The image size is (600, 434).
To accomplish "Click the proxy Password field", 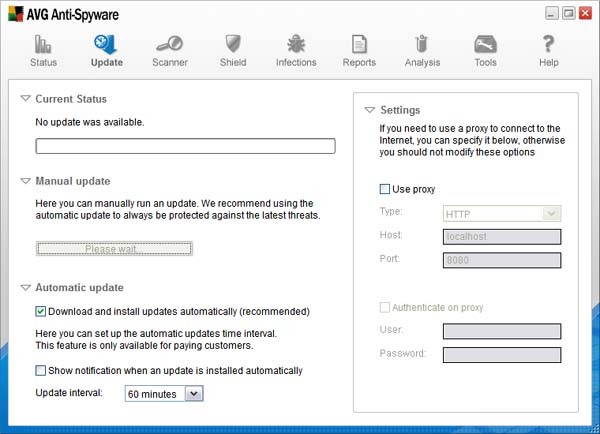I will coord(502,355).
